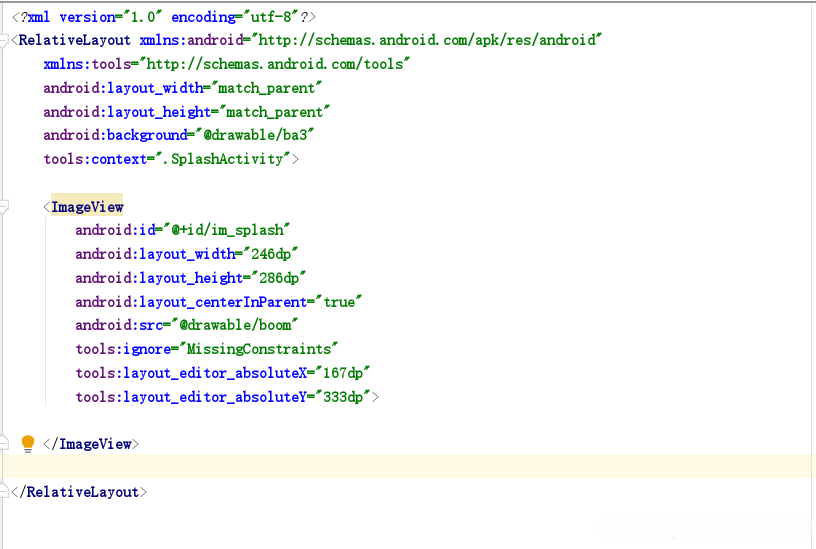The image size is (816, 549).
Task: Click the layout_editor_absoluteX "167dp" value
Action: [342, 373]
